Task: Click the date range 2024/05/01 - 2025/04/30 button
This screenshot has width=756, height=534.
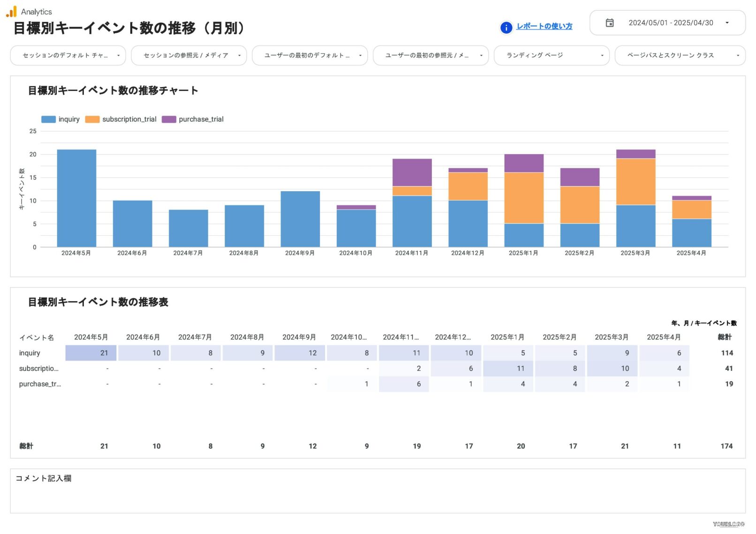Action: [671, 23]
